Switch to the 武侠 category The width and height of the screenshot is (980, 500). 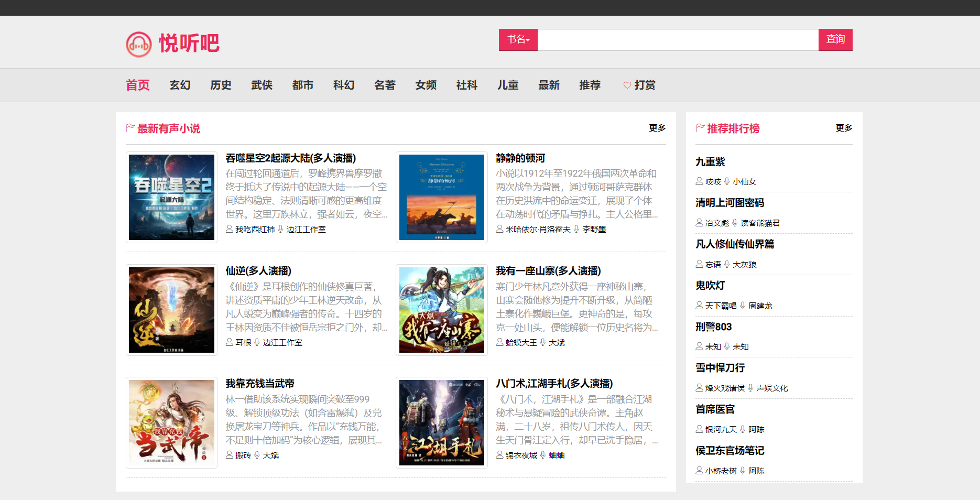coord(262,85)
